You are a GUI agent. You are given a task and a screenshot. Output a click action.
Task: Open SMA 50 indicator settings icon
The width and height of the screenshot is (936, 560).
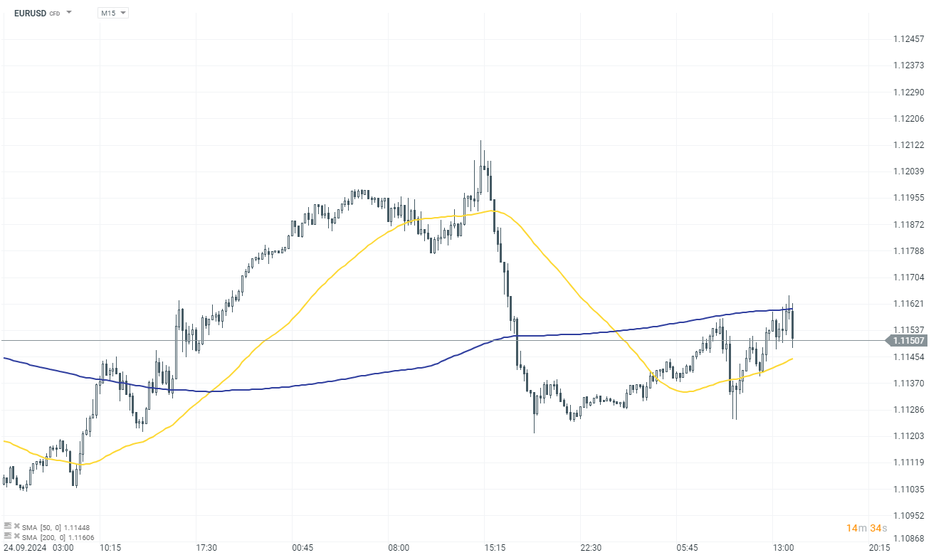click(8, 527)
